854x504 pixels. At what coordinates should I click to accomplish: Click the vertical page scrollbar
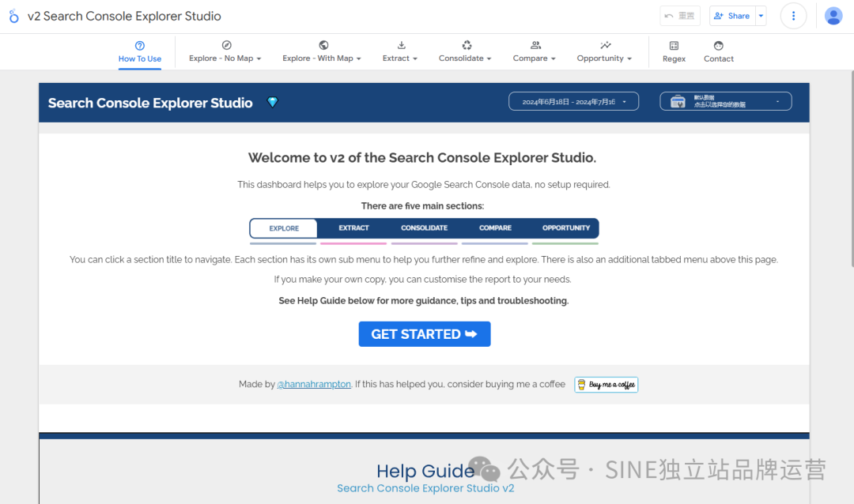[x=852, y=169]
